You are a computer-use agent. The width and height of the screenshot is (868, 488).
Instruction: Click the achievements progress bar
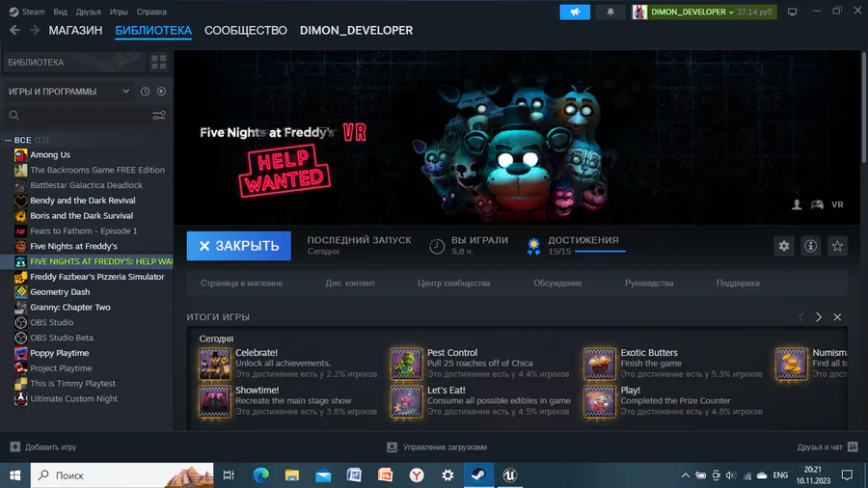(x=600, y=251)
